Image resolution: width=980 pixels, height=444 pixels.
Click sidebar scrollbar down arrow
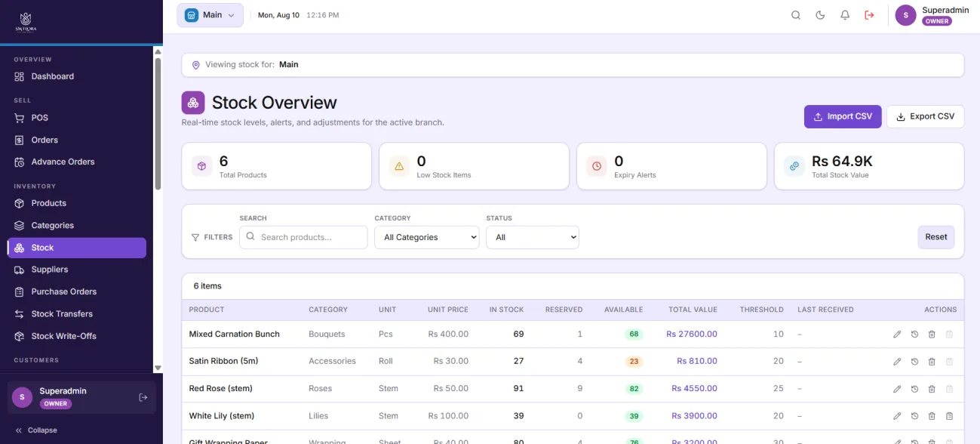point(158,368)
